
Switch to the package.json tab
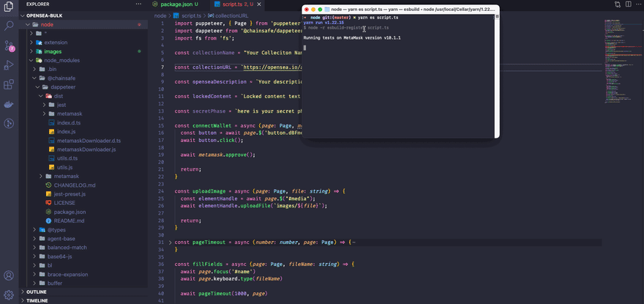click(179, 4)
